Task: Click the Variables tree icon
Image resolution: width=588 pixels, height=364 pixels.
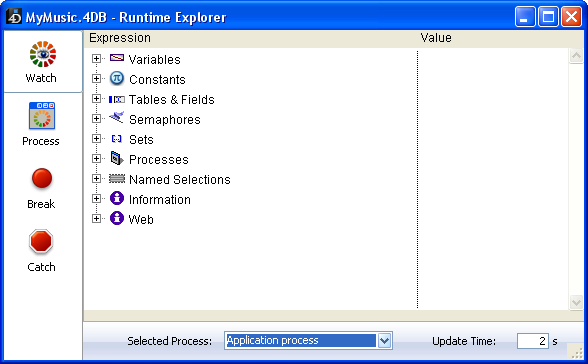Action: pos(117,58)
